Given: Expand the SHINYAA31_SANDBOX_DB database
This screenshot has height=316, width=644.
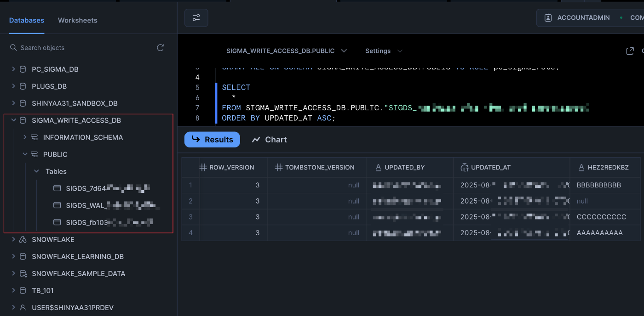Looking at the screenshot, I should click(x=13, y=103).
